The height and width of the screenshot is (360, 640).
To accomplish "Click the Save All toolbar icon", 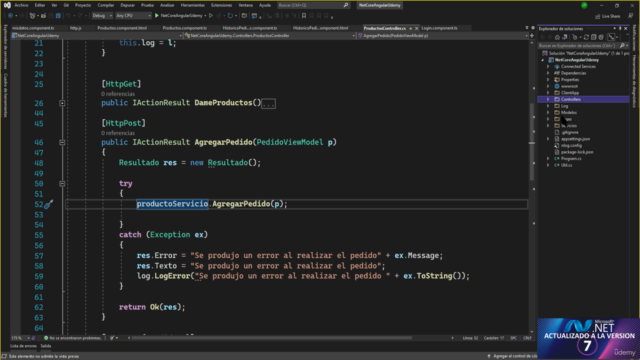I will [x=58, y=16].
